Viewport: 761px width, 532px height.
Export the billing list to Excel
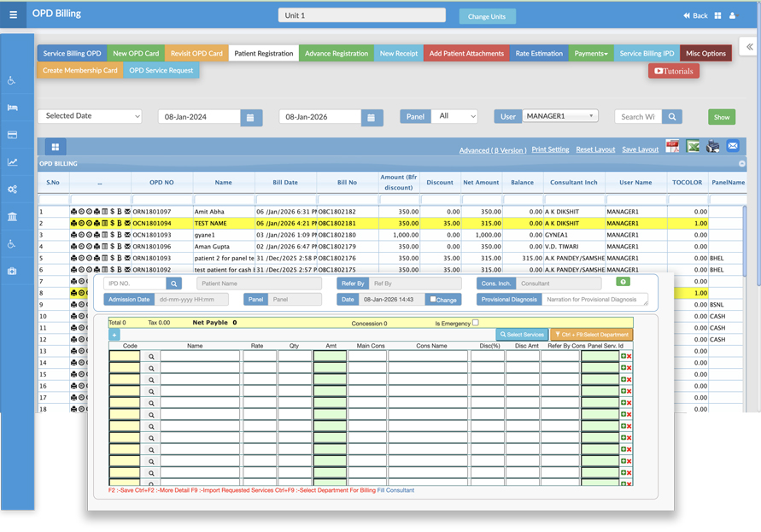coord(693,147)
